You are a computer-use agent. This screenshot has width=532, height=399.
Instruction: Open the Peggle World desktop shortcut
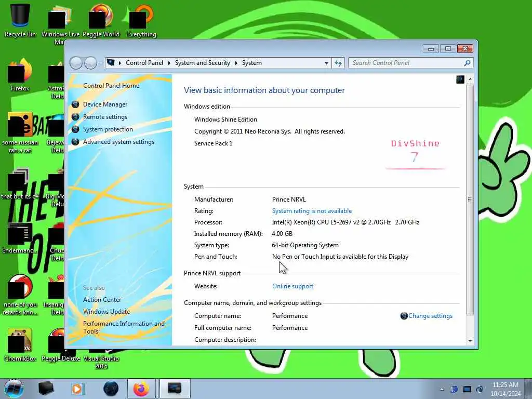pos(101,21)
